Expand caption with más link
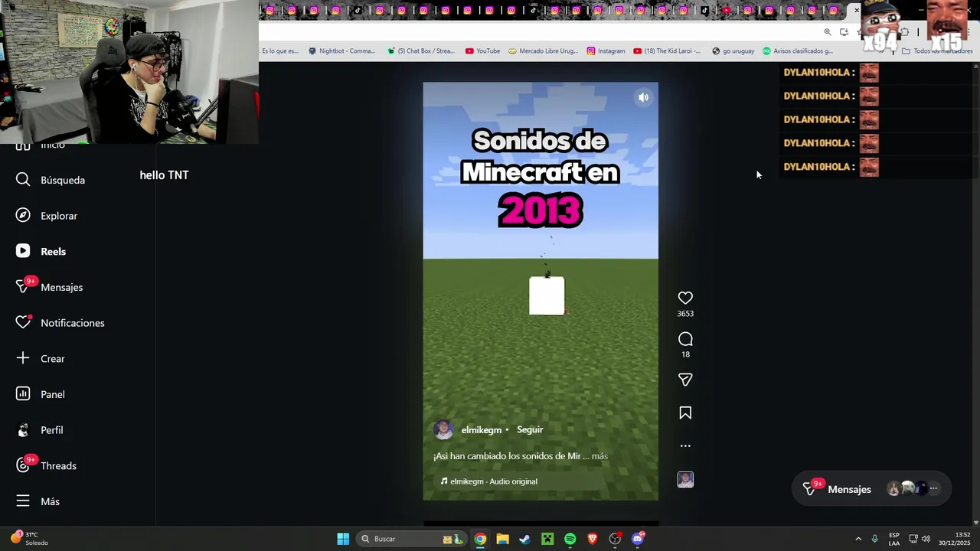This screenshot has width=980, height=551. (599, 456)
